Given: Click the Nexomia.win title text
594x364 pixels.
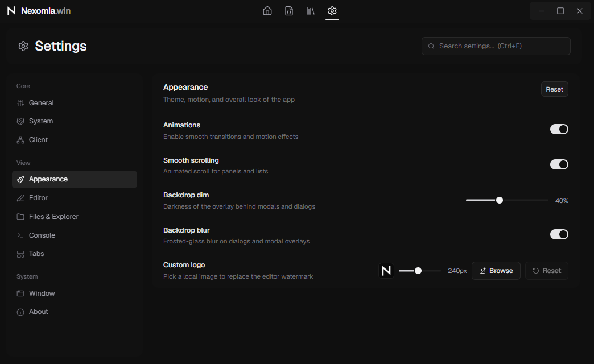Looking at the screenshot, I should click(x=46, y=11).
